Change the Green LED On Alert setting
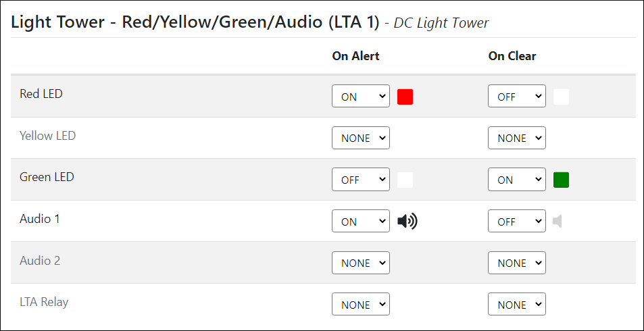This screenshot has width=644, height=331. tap(360, 180)
